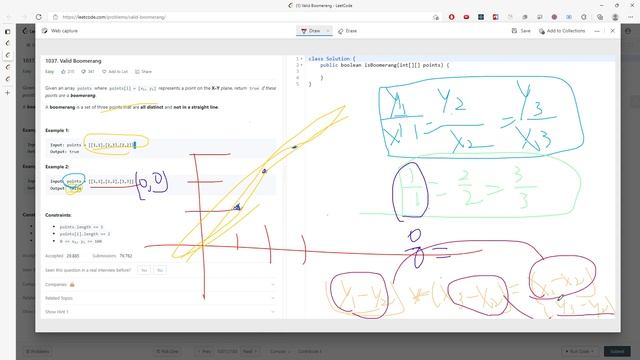640x360 pixels.
Task: Go to the Prev problem
Action: [204, 351]
